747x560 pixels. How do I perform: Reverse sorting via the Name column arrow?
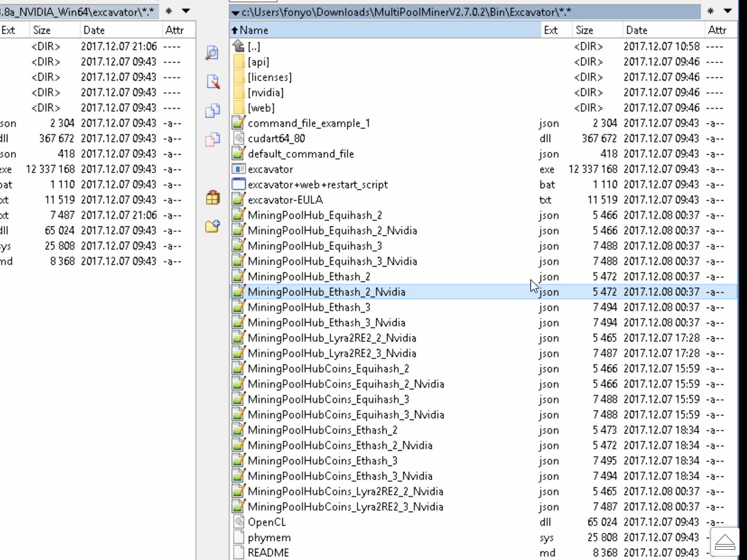pyautogui.click(x=235, y=30)
